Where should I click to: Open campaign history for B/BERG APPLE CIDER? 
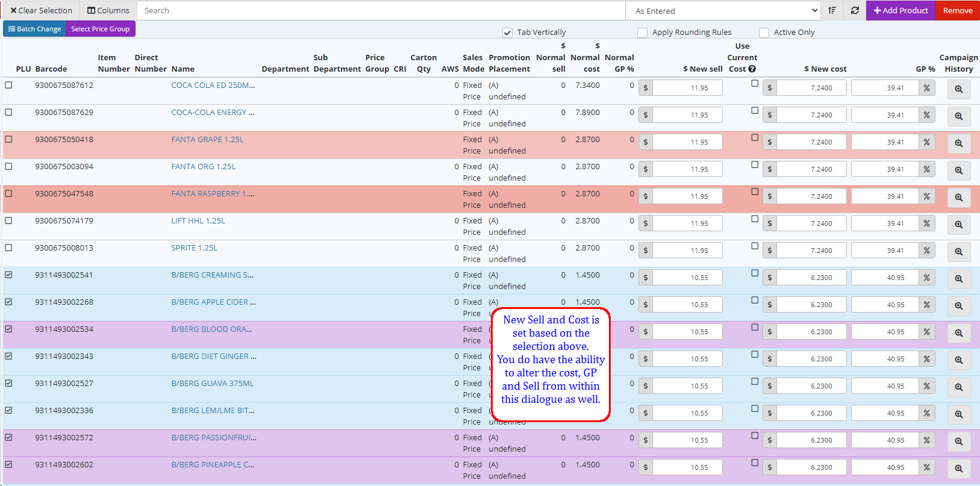[x=958, y=306]
